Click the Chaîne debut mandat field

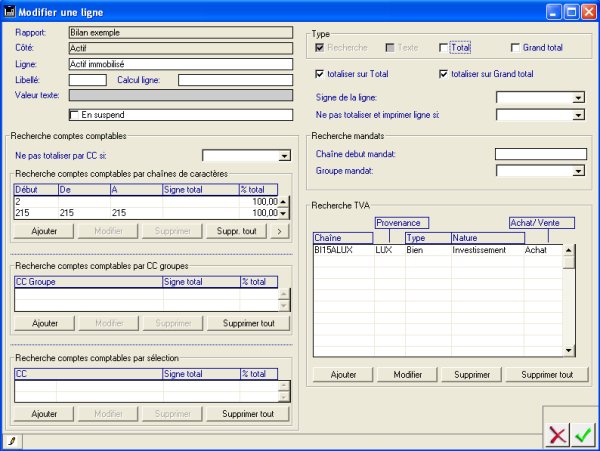[541, 154]
